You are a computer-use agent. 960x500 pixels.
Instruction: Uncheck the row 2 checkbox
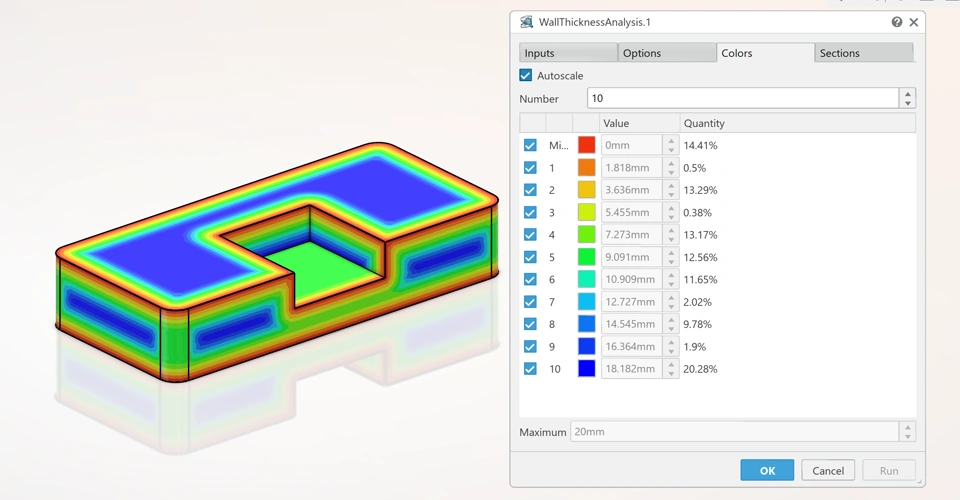coord(530,190)
